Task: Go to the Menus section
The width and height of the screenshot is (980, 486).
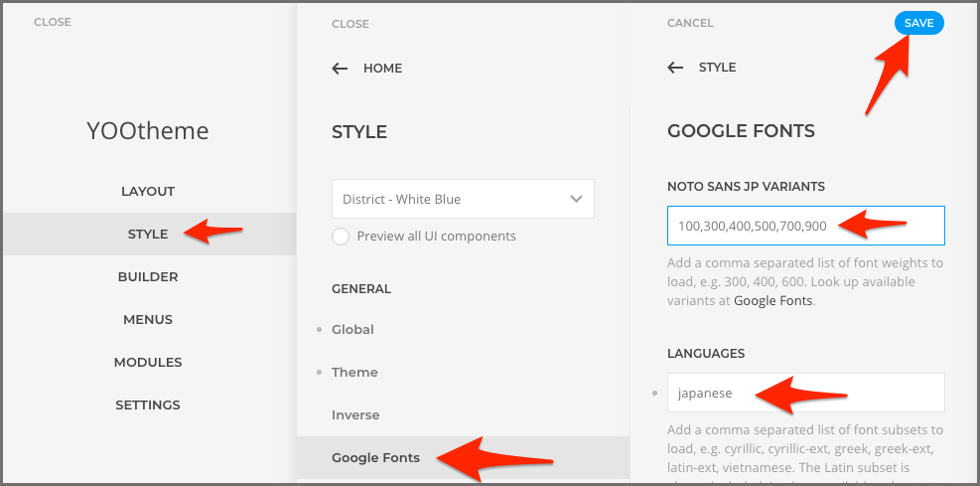Action: (148, 319)
